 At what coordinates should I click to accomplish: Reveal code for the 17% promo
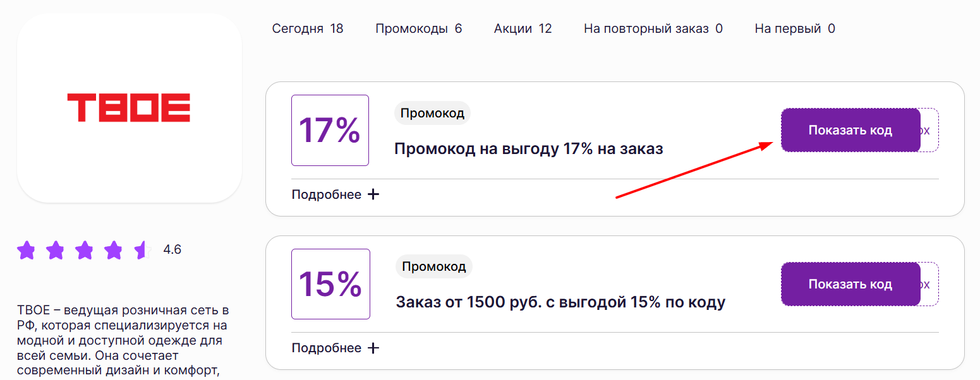pos(850,129)
